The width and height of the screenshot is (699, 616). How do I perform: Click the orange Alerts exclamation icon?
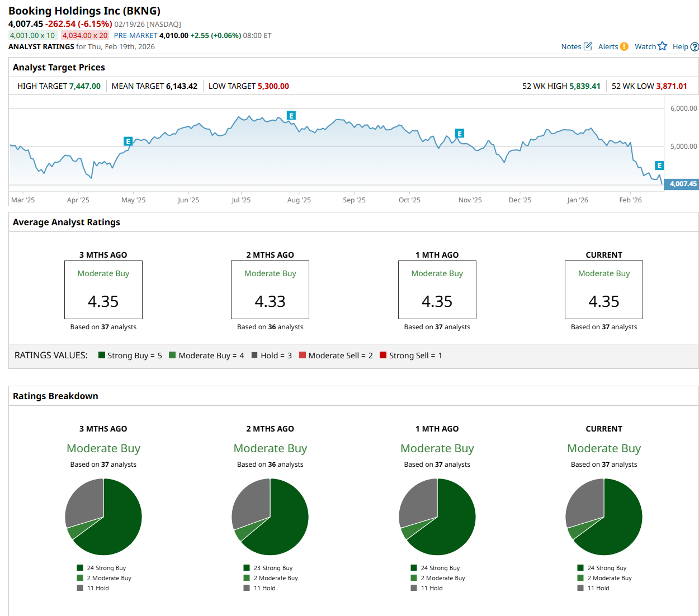point(624,46)
